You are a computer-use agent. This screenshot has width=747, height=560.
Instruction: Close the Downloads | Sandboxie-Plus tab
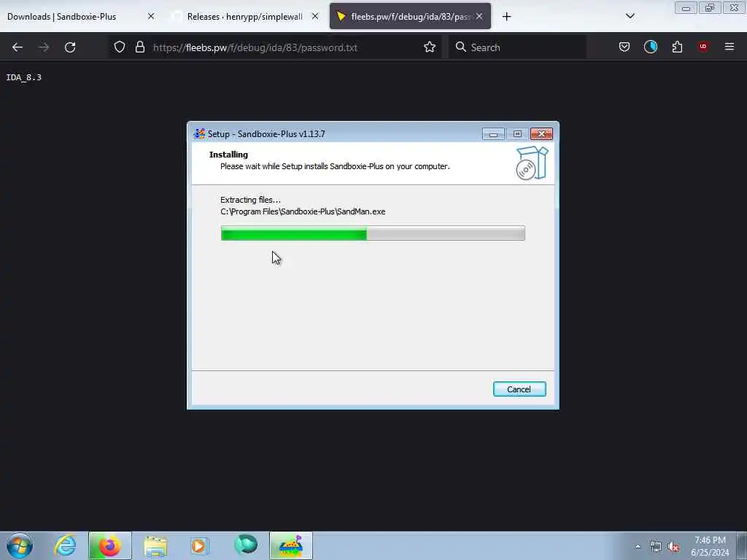coord(151,16)
